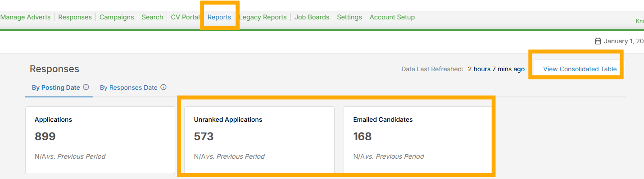This screenshot has width=644, height=179.
Task: Select the By Posting Date tab
Action: 56,87
